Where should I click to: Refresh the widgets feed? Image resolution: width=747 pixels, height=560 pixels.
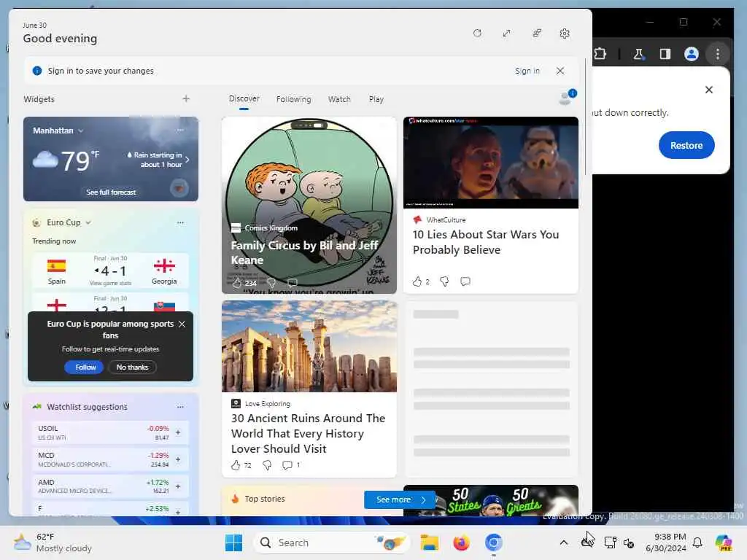click(477, 34)
